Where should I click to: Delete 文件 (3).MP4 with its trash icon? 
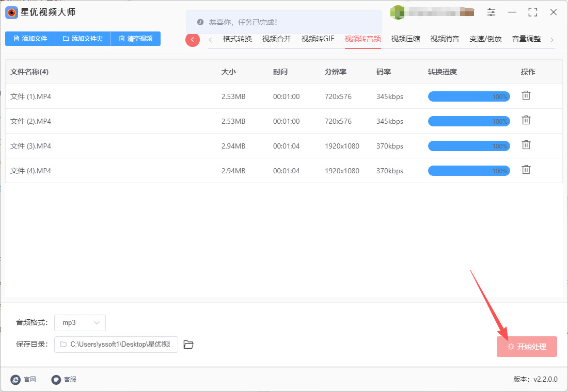(x=526, y=145)
